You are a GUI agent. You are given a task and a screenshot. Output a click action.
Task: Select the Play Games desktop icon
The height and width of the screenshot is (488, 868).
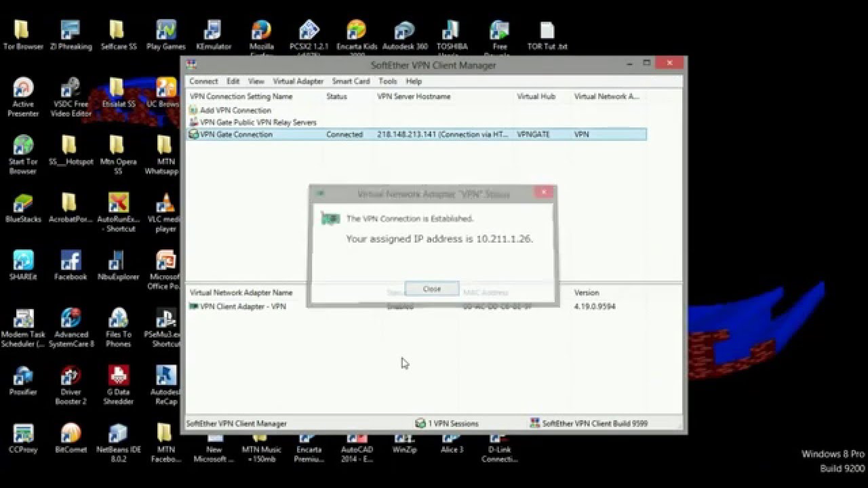click(x=165, y=36)
